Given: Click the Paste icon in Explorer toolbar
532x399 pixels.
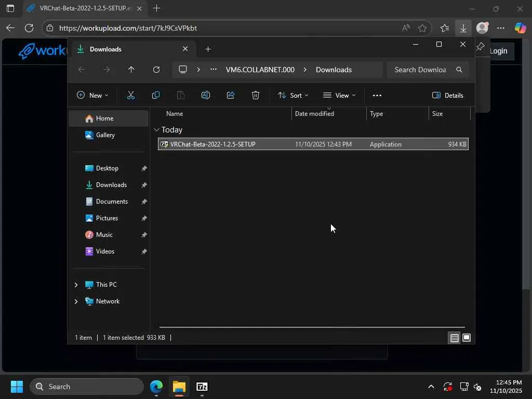Looking at the screenshot, I should coord(181,96).
